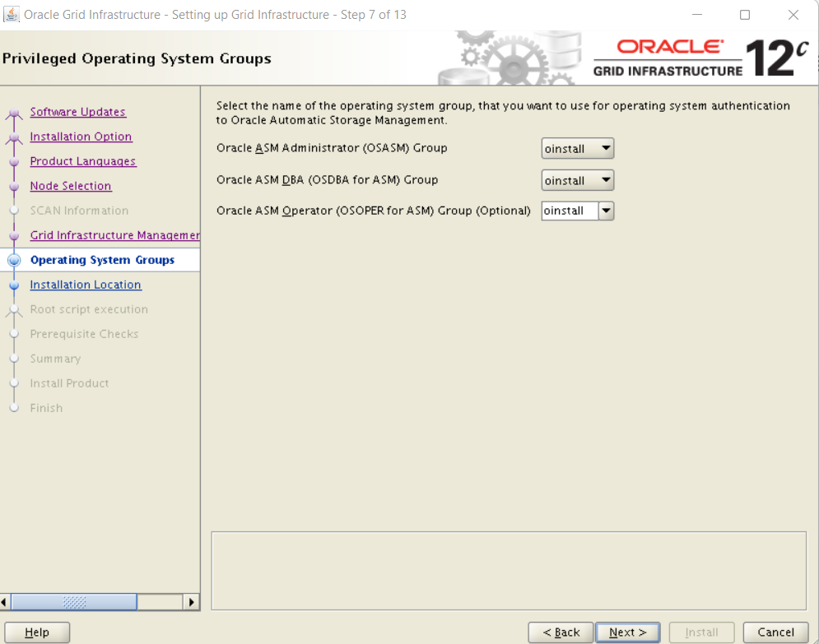Image resolution: width=819 pixels, height=644 pixels.
Task: Click the Installation Location step bullet icon
Action: click(14, 285)
